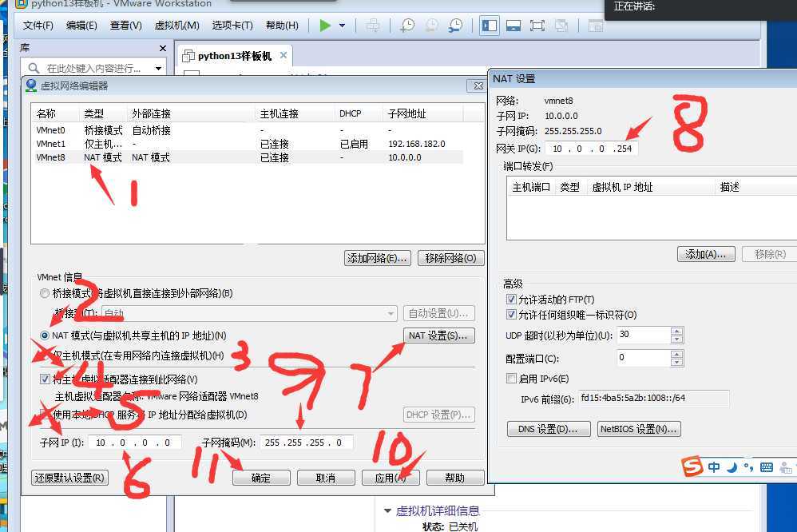Open the snapshot manager toolbar icon

[455, 26]
